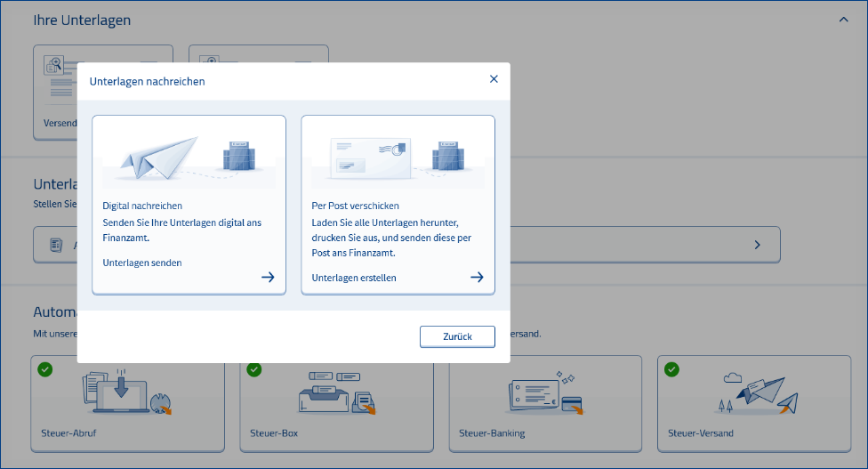Collapse the Ihre Unterlagen section
The width and height of the screenshot is (868, 469).
point(844,20)
